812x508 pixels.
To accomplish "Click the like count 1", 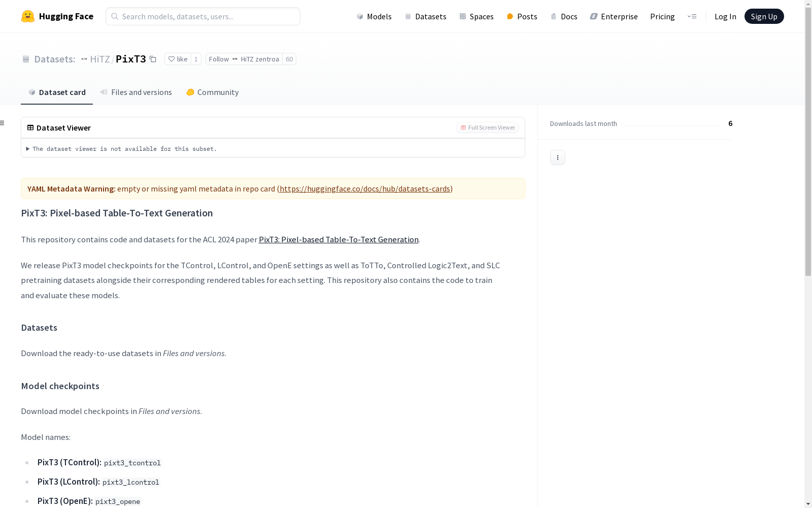I will tap(196, 59).
